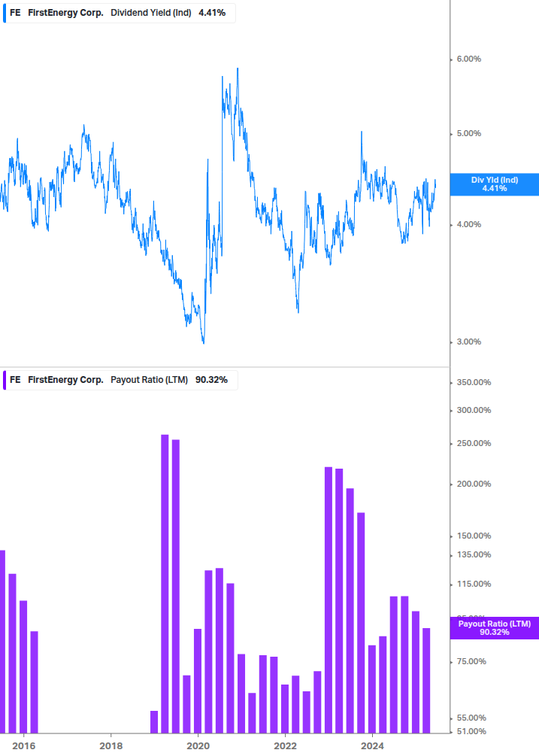Select the purple Payout Ratio color bar

(x=5, y=380)
